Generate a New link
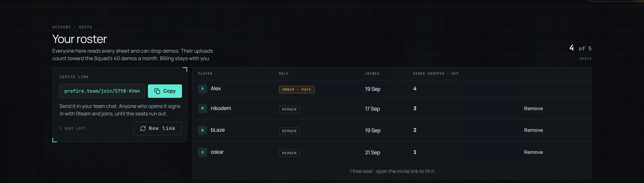Screen dimensions: 644x183 158,128
